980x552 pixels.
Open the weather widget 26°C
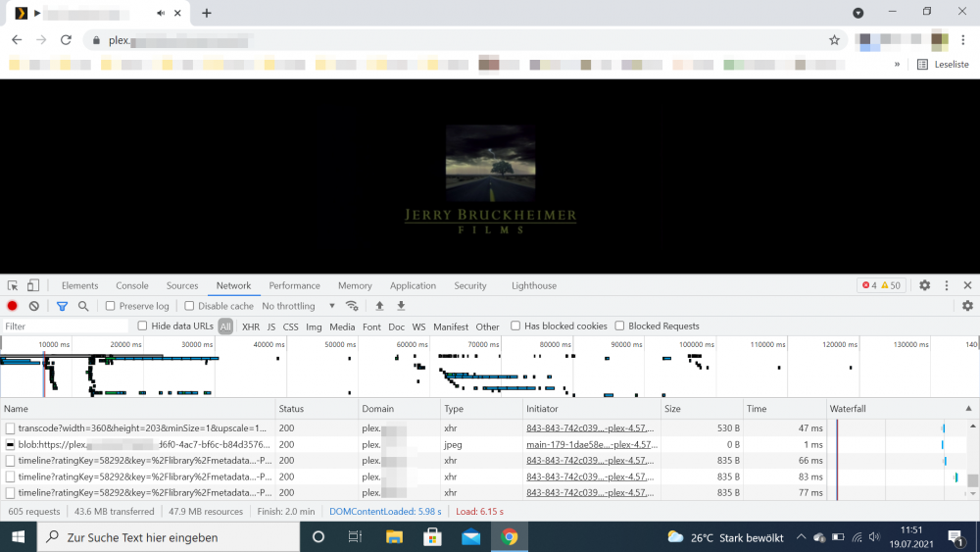[725, 537]
